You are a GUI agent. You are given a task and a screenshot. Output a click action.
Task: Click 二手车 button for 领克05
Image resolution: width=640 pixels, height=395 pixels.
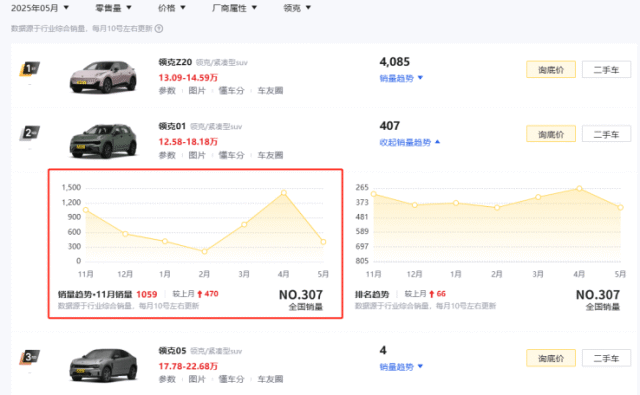pyautogui.click(x=606, y=358)
